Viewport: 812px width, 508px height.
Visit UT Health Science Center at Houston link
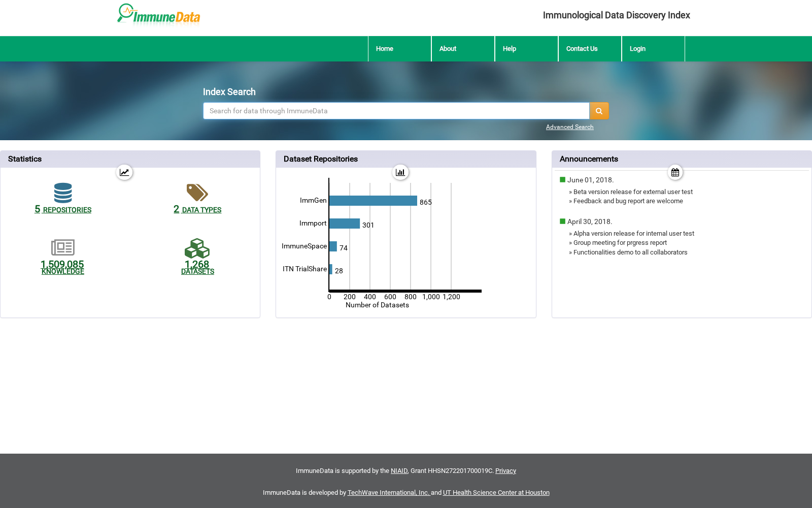pos(496,493)
